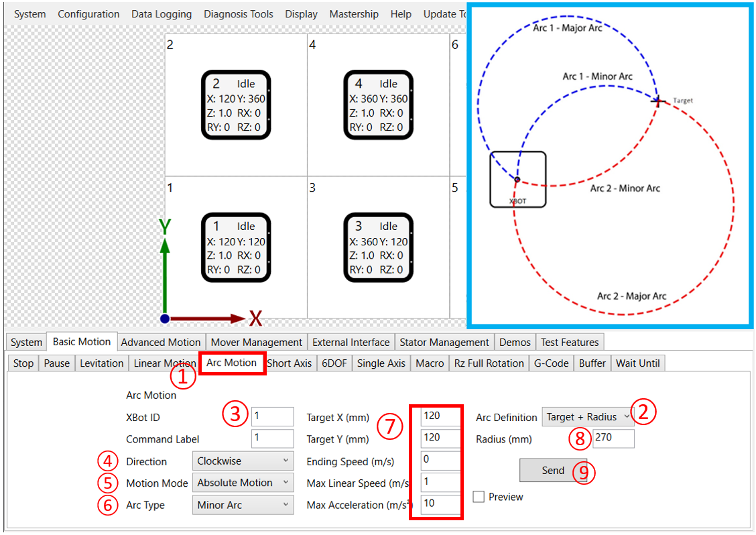This screenshot has height=535, width=756.
Task: Focus the XBot ID input field
Action: 272,416
